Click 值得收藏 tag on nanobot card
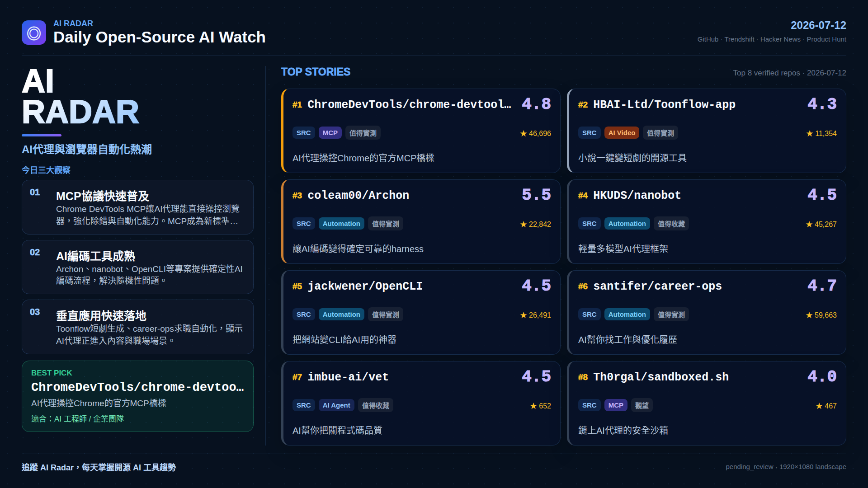 click(671, 224)
